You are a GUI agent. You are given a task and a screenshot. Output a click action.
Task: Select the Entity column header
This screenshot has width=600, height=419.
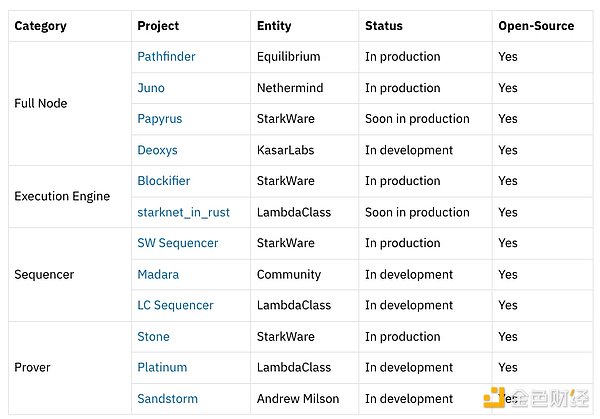pos(275,26)
